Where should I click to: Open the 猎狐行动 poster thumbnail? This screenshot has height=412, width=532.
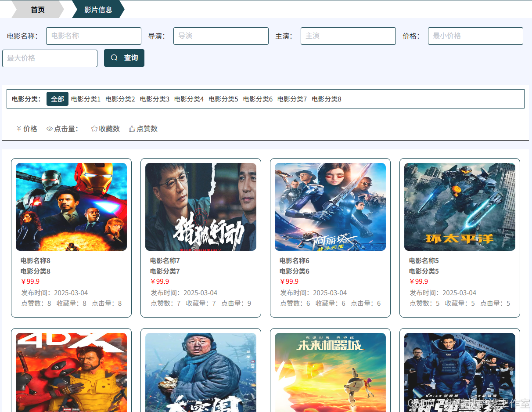[x=201, y=207]
